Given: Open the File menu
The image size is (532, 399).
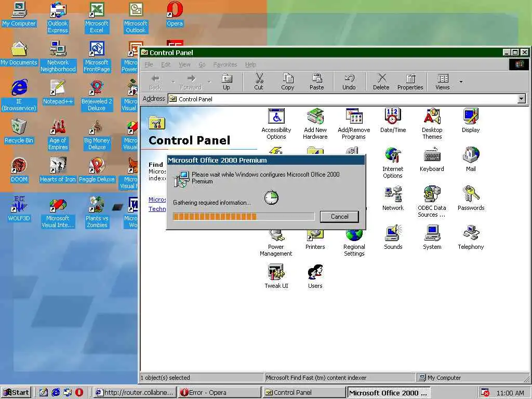Looking at the screenshot, I should pyautogui.click(x=149, y=64).
